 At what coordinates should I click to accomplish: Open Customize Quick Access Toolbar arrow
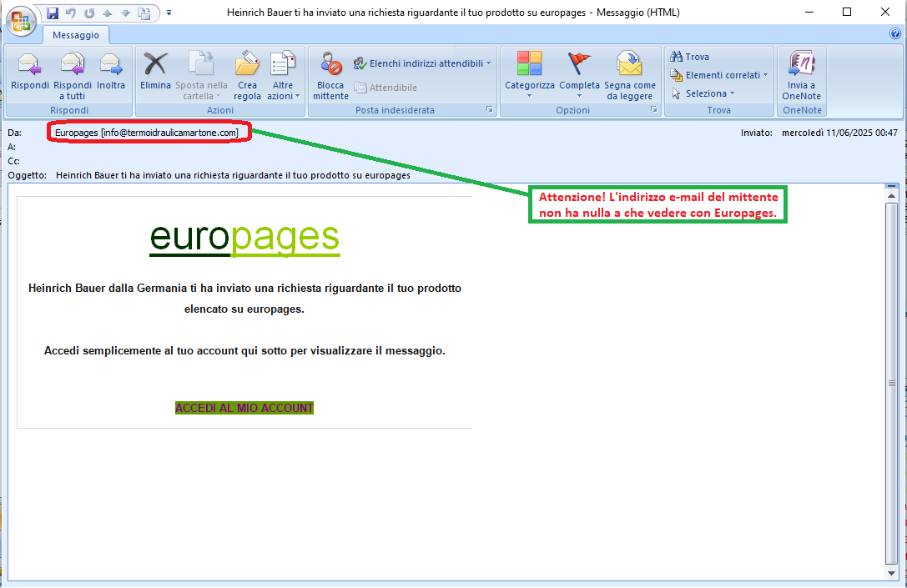click(x=169, y=13)
